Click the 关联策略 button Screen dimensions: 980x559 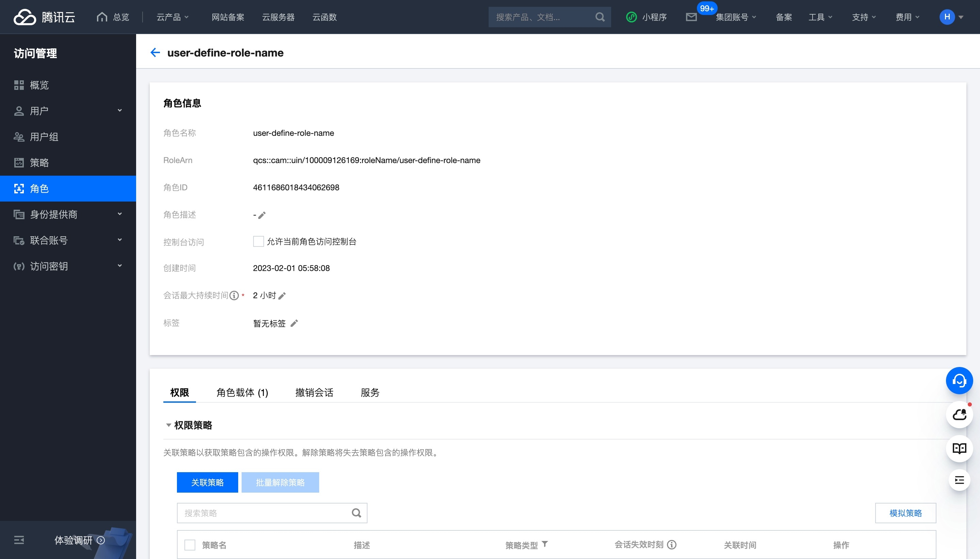pyautogui.click(x=207, y=482)
